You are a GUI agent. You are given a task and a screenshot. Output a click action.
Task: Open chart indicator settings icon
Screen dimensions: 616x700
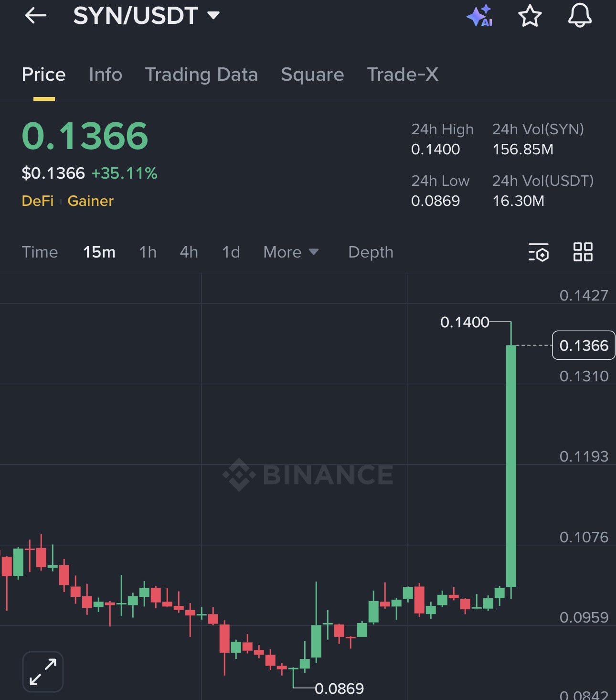[x=539, y=252]
